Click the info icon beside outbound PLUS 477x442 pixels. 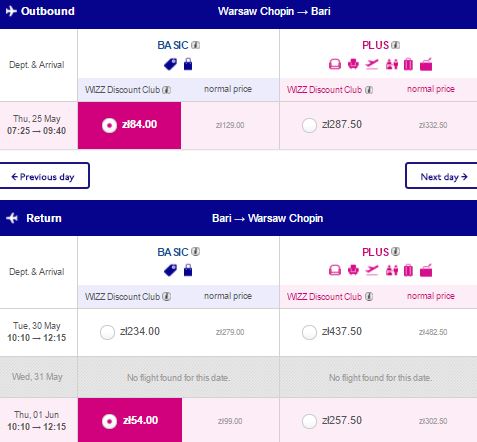[x=395, y=45]
